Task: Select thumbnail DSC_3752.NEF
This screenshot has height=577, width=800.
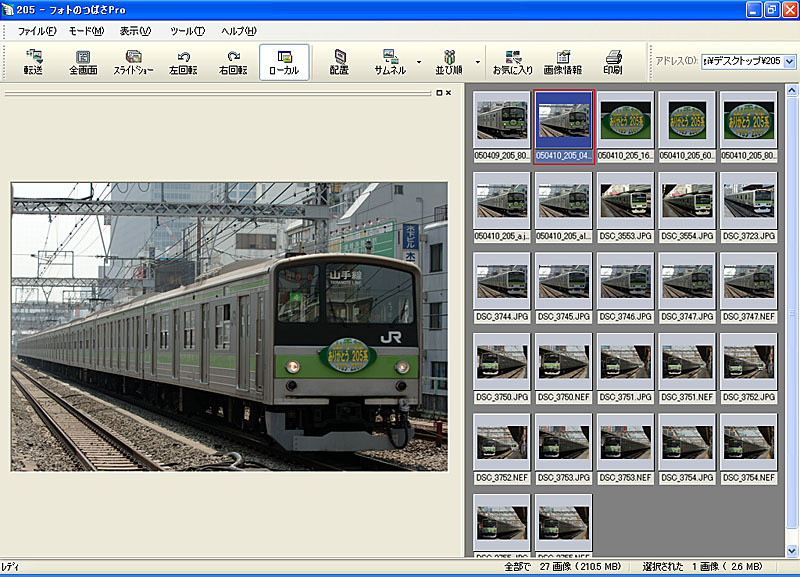Action: coord(502,449)
